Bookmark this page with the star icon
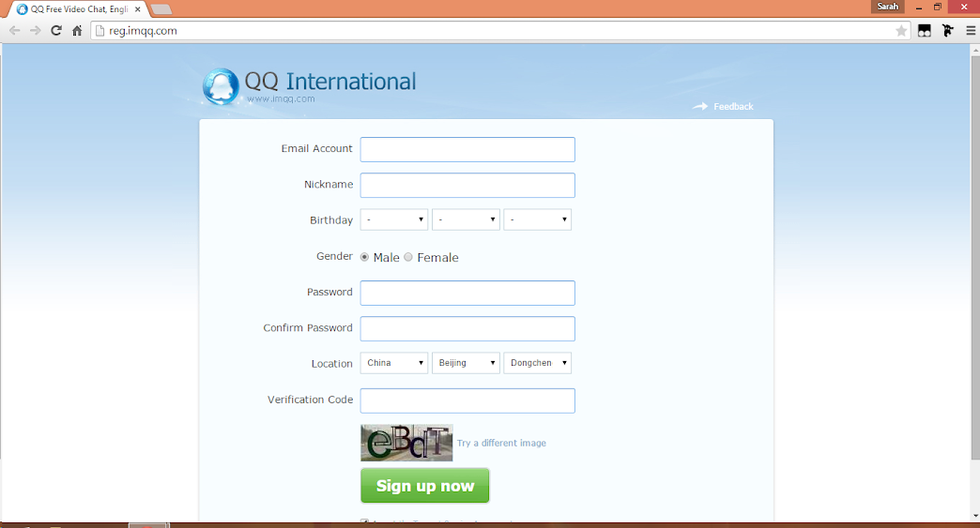The width and height of the screenshot is (980, 528). coord(900,31)
